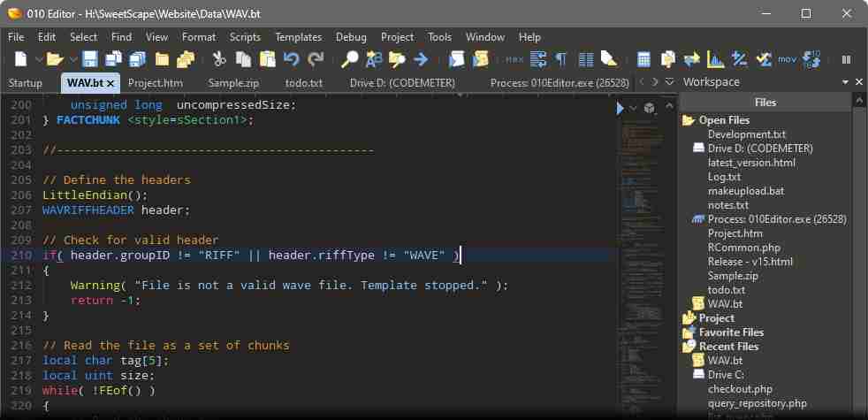The height and width of the screenshot is (420, 868).
Task: Click the Cut scissors icon in toolbar
Action: [218, 59]
